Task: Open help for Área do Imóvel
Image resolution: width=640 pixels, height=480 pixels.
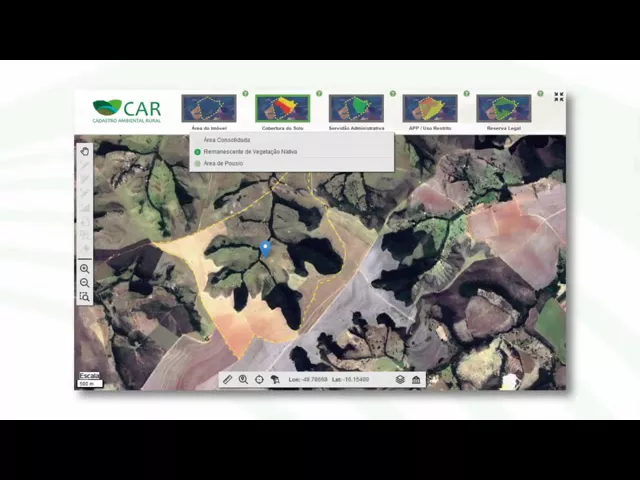Action: point(245,93)
